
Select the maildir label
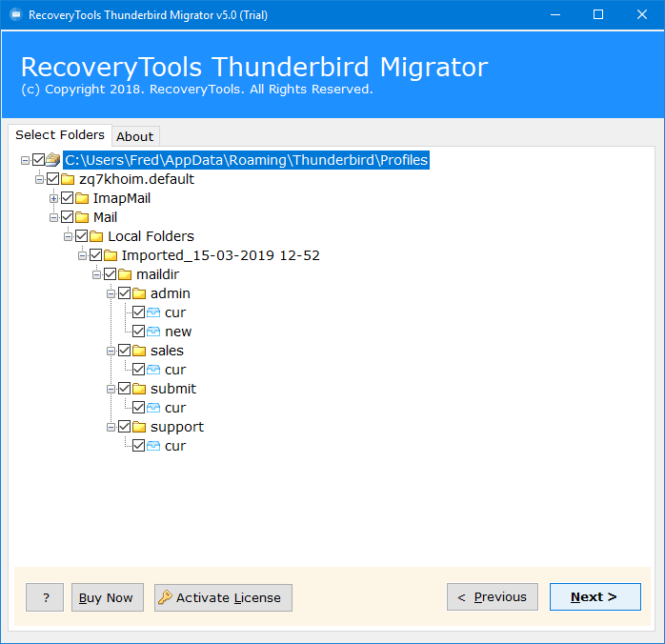158,274
